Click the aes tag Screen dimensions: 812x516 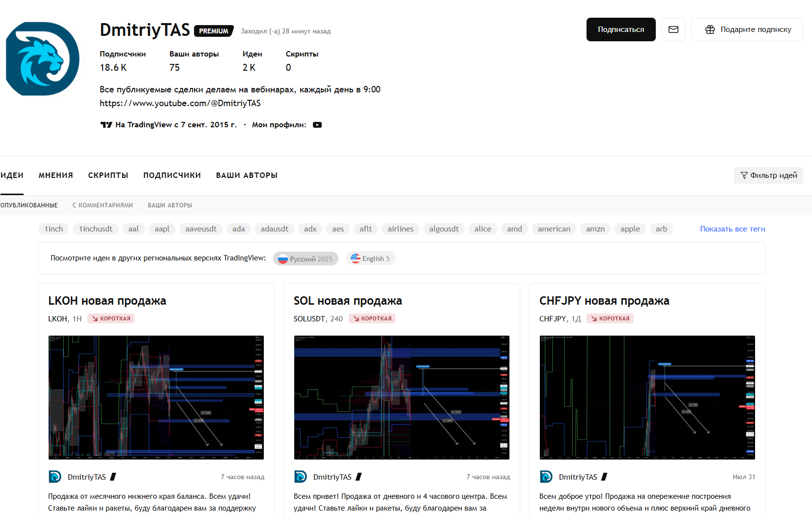point(338,229)
